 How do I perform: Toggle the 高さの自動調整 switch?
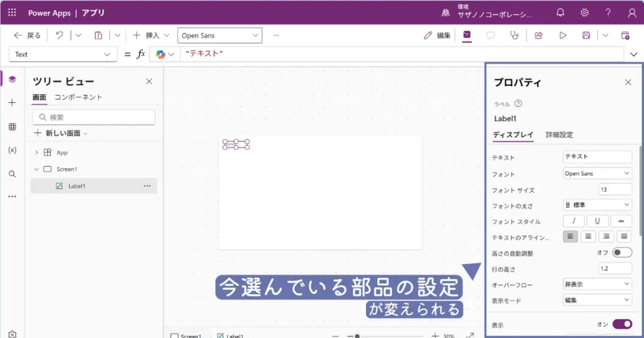[x=622, y=253]
